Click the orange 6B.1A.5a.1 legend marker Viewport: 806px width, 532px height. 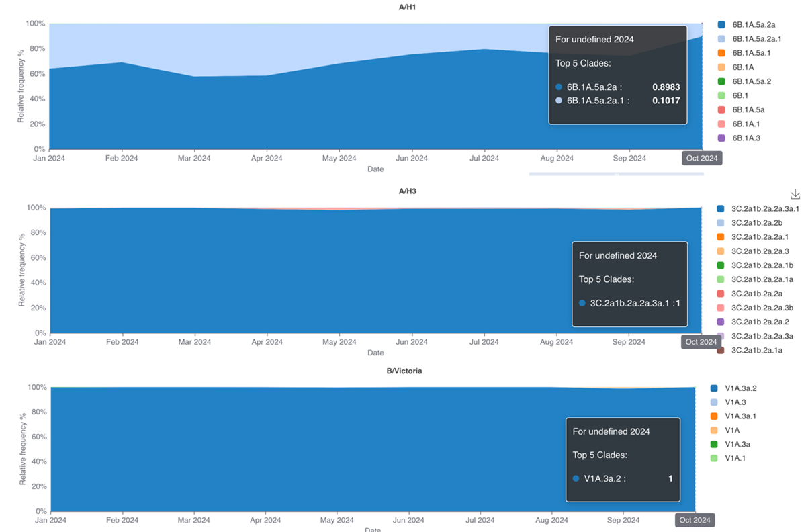721,53
